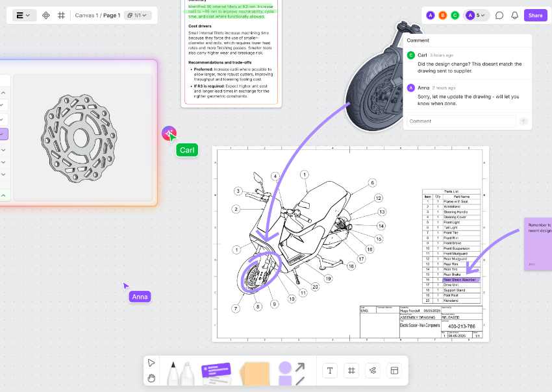This screenshot has width=552, height=392.
Task: Open the notifications bell icon
Action: (x=515, y=15)
